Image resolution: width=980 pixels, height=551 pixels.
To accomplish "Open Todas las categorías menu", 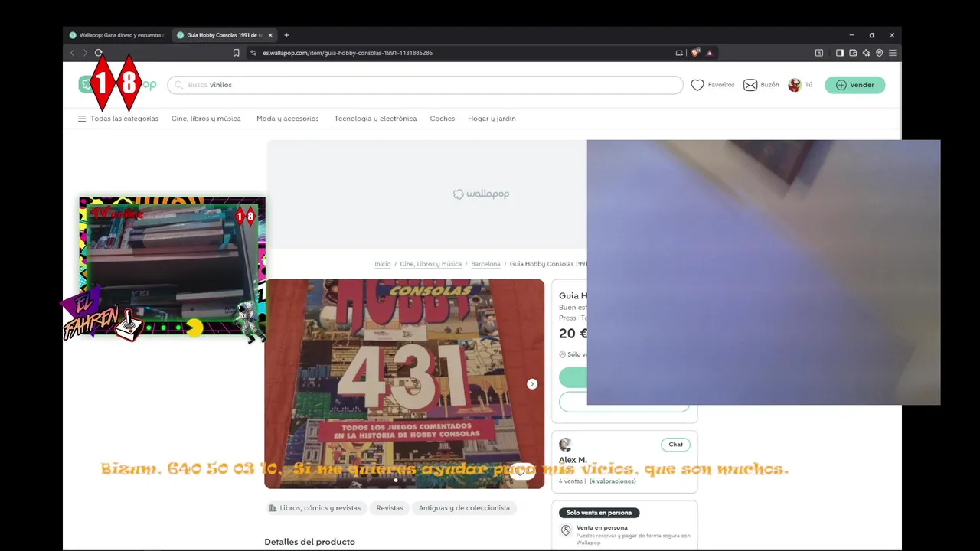I will pos(118,119).
